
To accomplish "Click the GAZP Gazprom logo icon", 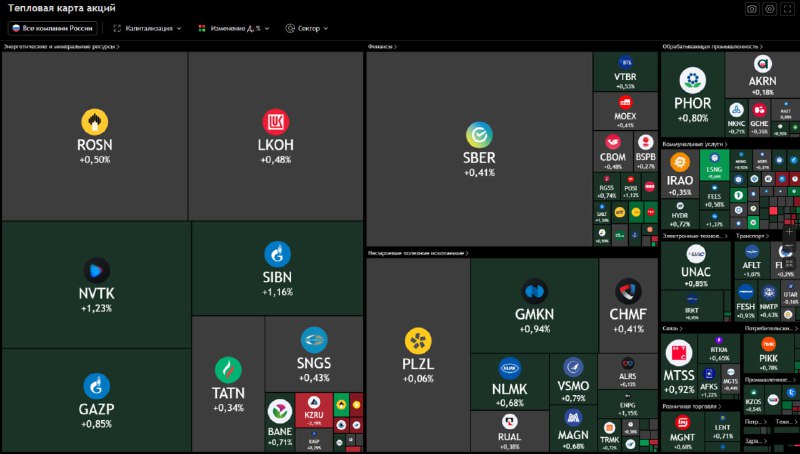I will click(x=96, y=386).
